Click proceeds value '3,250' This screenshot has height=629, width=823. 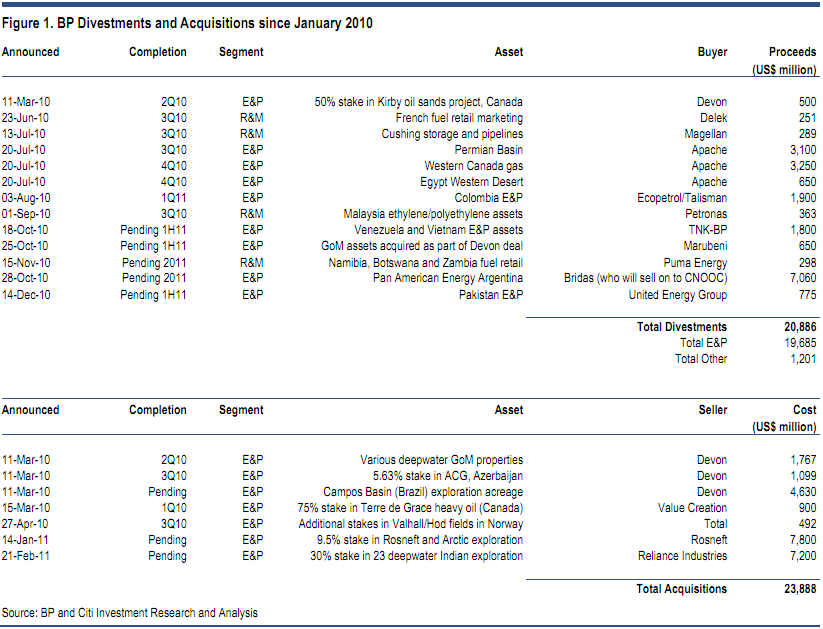pos(803,166)
